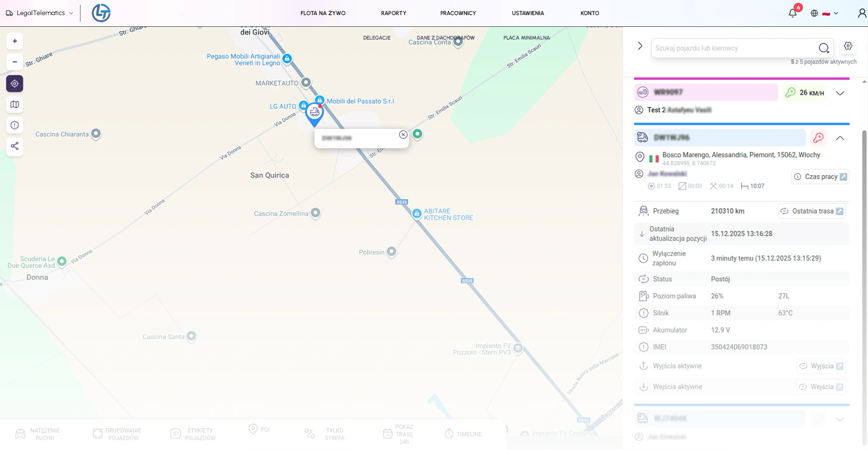The height and width of the screenshot is (450, 868).
Task: Click the vehicle search input field
Action: tap(734, 48)
